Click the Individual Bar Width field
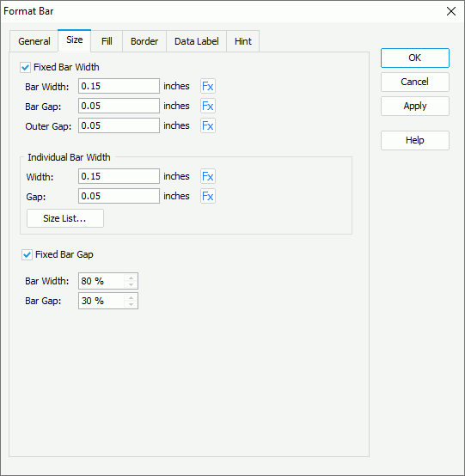This screenshot has height=476, width=465. pos(119,176)
